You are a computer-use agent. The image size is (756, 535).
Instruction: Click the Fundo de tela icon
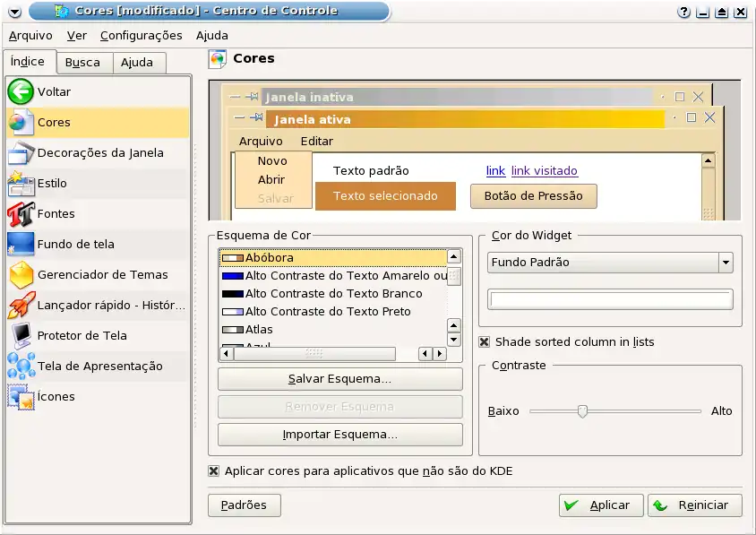(x=21, y=244)
